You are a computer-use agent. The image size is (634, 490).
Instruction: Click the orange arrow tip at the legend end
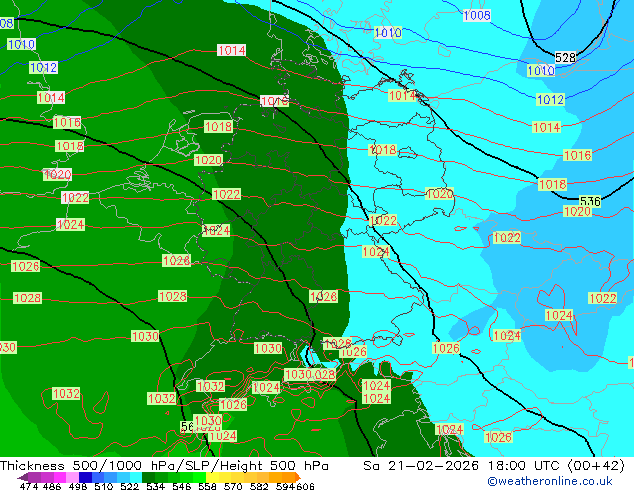298,477
